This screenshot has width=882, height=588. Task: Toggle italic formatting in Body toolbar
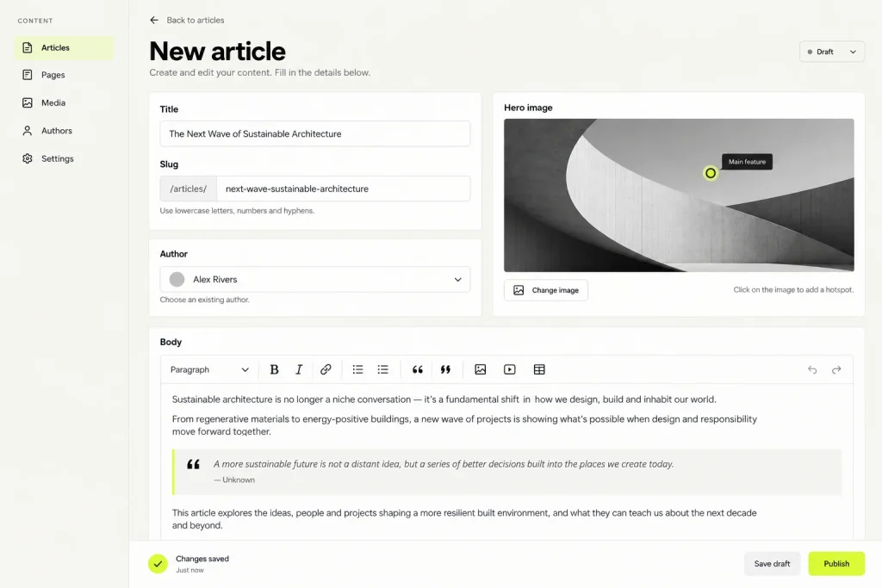click(299, 369)
